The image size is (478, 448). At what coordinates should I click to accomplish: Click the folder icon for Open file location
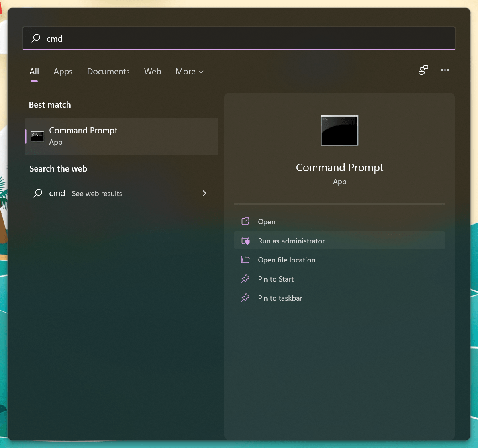click(245, 260)
